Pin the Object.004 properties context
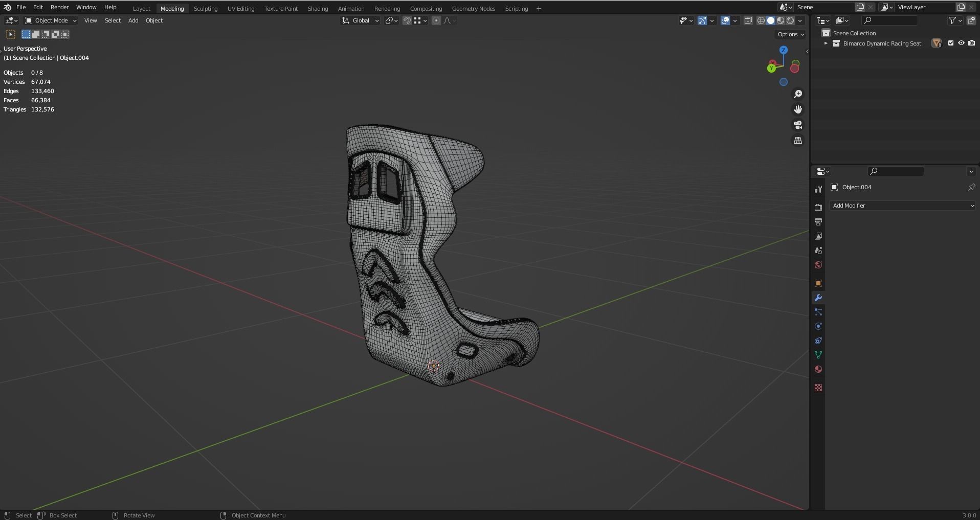980x520 pixels. tap(971, 187)
